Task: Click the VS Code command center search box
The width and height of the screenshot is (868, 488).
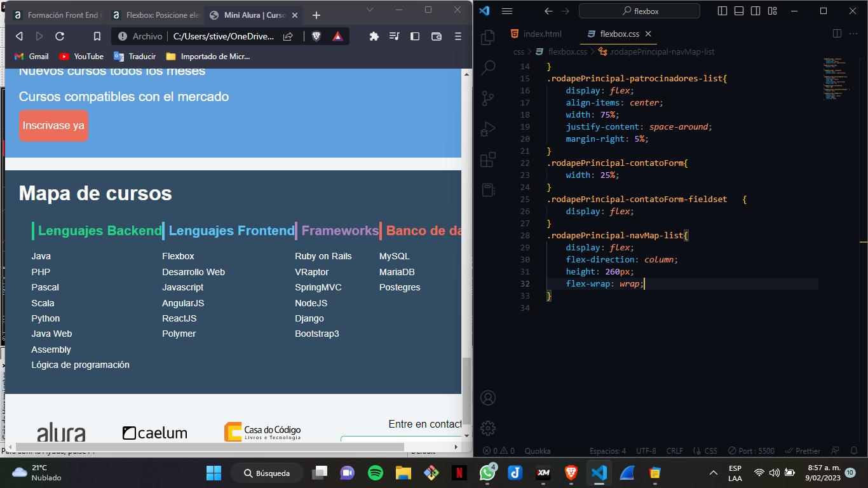Action: 639,11
